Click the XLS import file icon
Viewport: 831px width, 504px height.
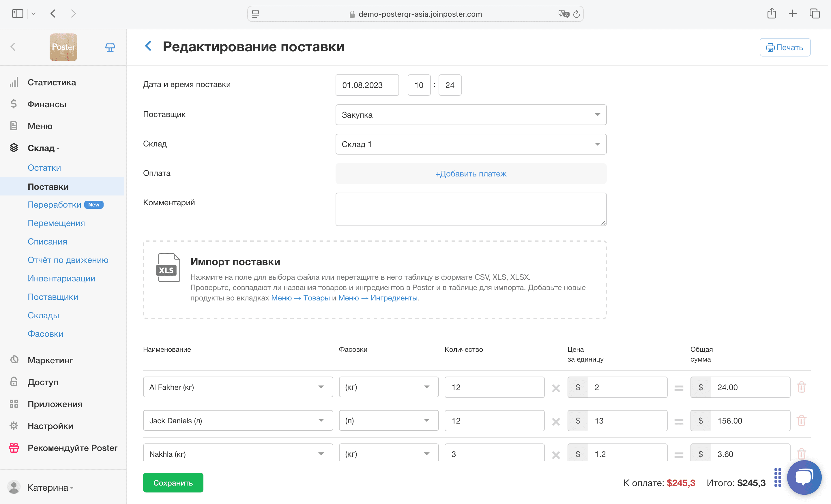[x=168, y=268]
